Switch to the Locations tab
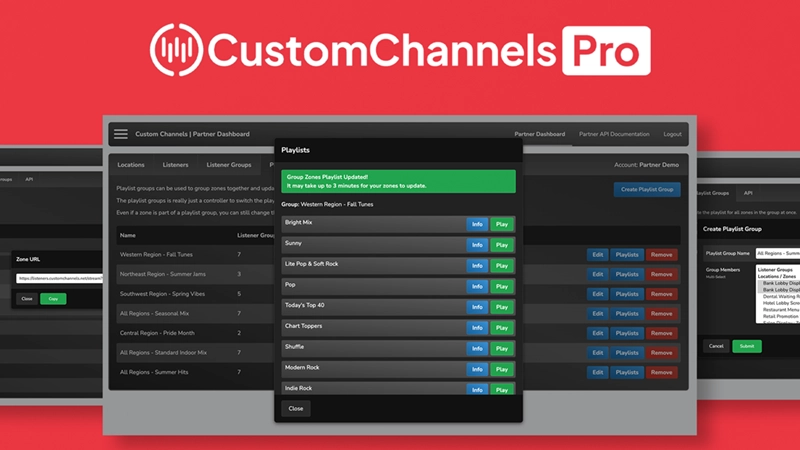 [x=131, y=165]
